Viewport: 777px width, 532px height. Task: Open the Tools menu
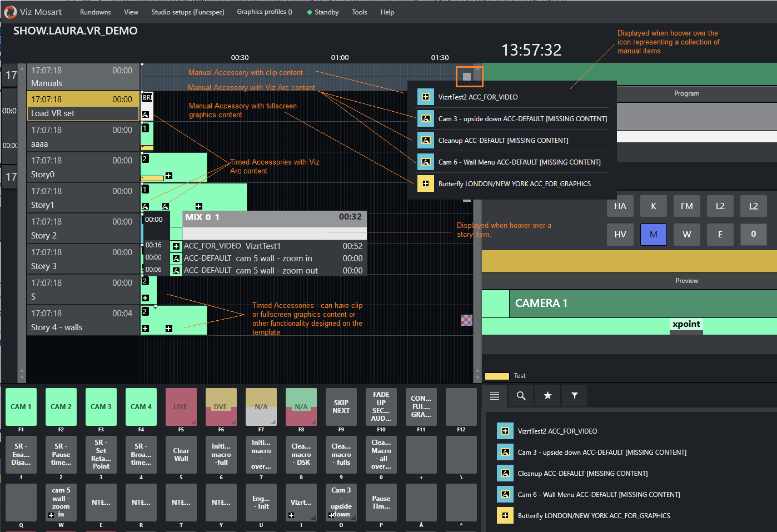[x=359, y=12]
